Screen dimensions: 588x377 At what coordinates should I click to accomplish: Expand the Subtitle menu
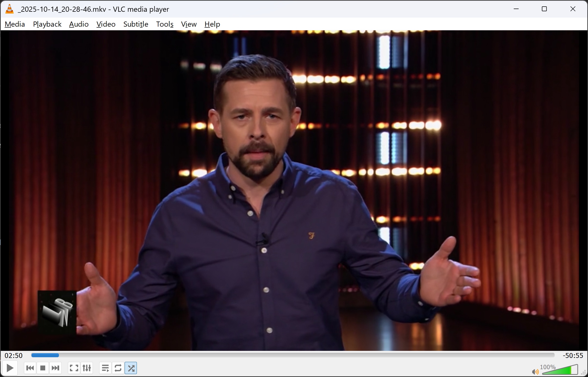tap(136, 24)
